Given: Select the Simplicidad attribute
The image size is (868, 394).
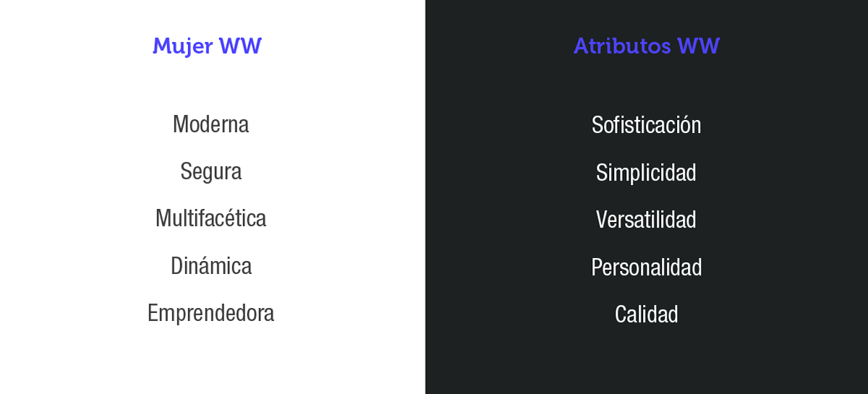Looking at the screenshot, I should 647,173.
